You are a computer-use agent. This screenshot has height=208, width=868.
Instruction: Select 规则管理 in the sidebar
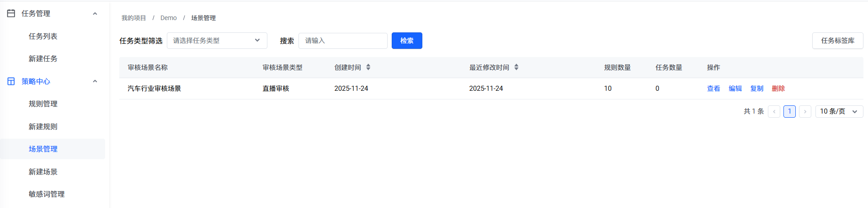pos(43,104)
